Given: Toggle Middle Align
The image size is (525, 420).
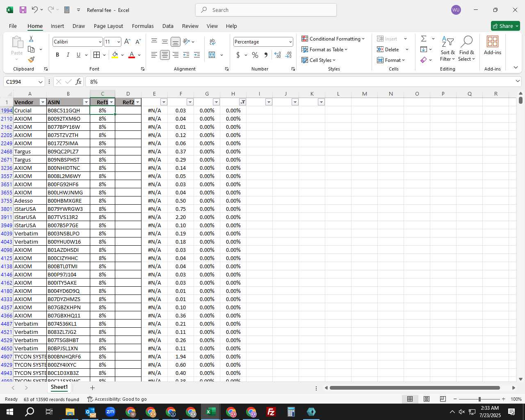Looking at the screenshot, I should [x=165, y=41].
